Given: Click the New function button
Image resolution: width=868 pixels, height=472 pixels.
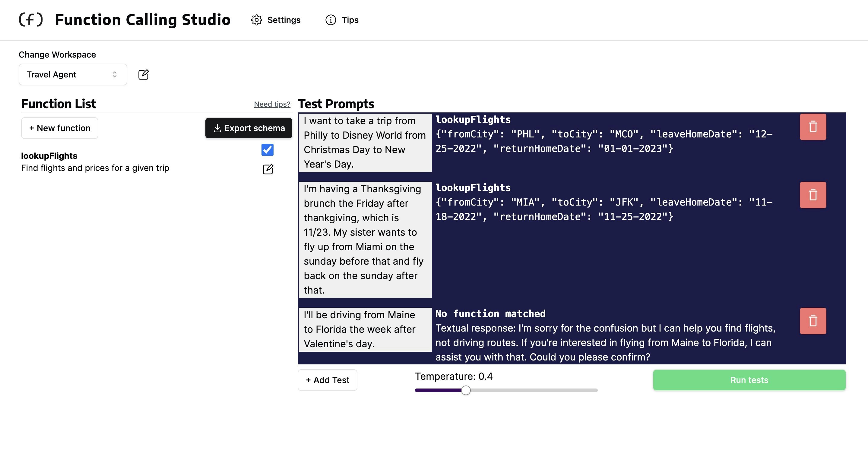Looking at the screenshot, I should 60,128.
